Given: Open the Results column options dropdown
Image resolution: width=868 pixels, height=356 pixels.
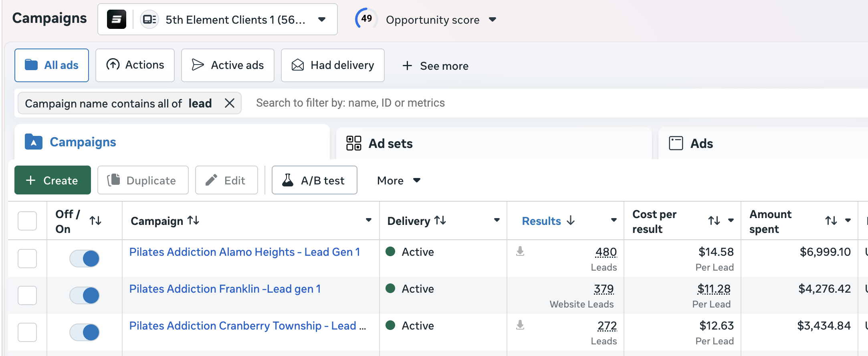Looking at the screenshot, I should click(x=614, y=220).
